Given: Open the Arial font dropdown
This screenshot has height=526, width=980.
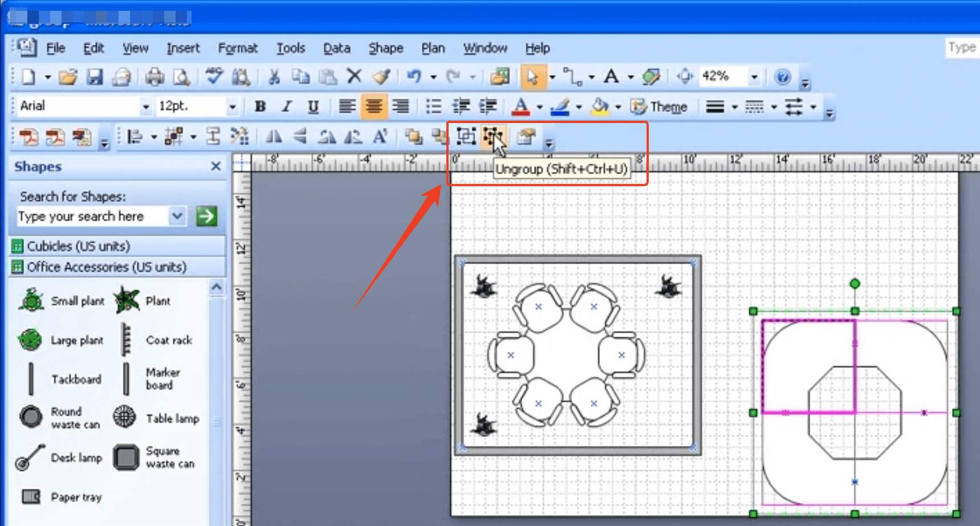Looking at the screenshot, I should [x=146, y=107].
